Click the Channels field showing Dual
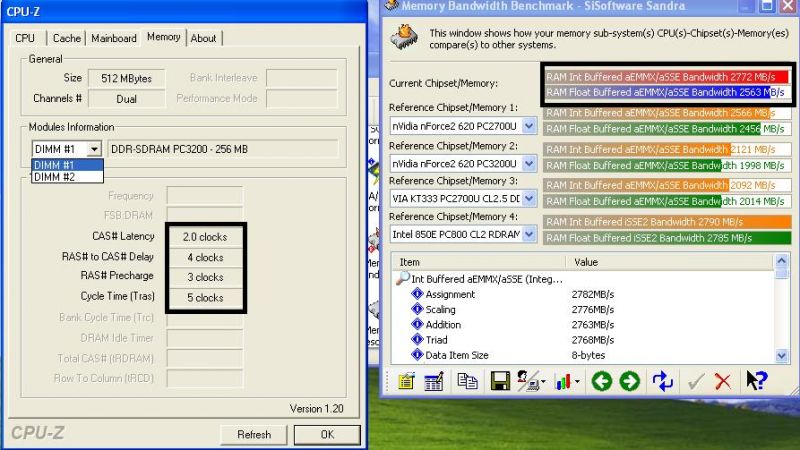Image resolution: width=800 pixels, height=450 pixels. pos(127,98)
